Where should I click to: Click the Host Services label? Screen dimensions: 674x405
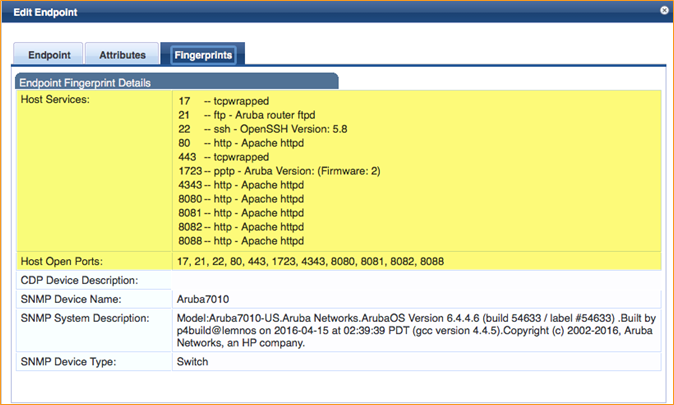coord(55,99)
